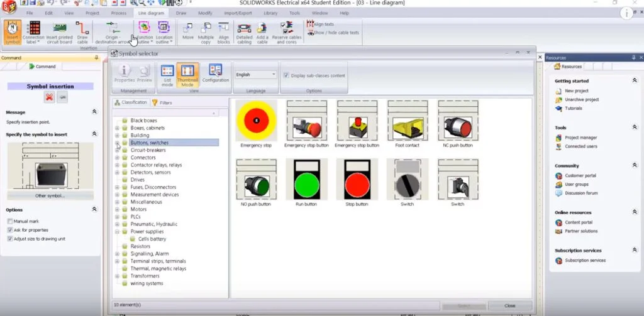Click the Multiple copy icon
The image size is (644, 316).
(206, 33)
